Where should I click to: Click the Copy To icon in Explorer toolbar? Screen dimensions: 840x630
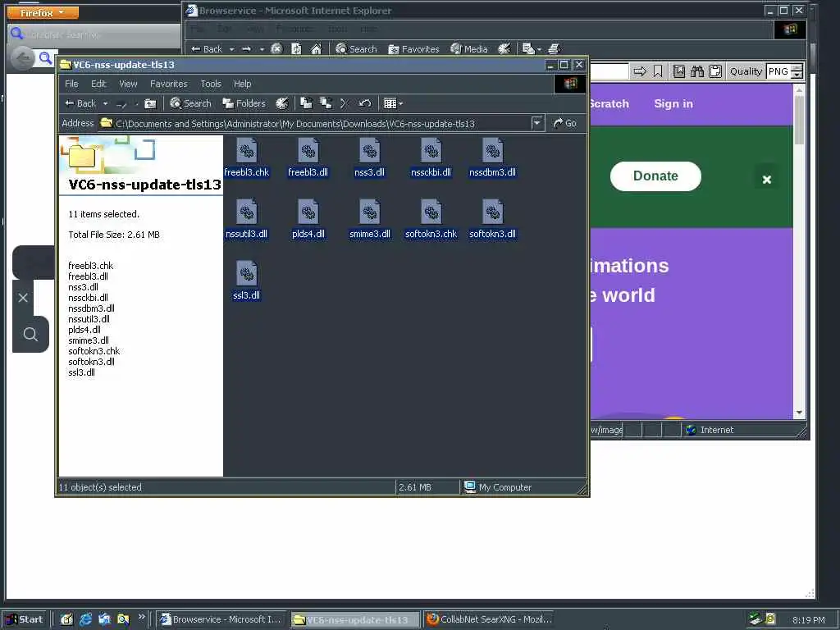tap(326, 103)
